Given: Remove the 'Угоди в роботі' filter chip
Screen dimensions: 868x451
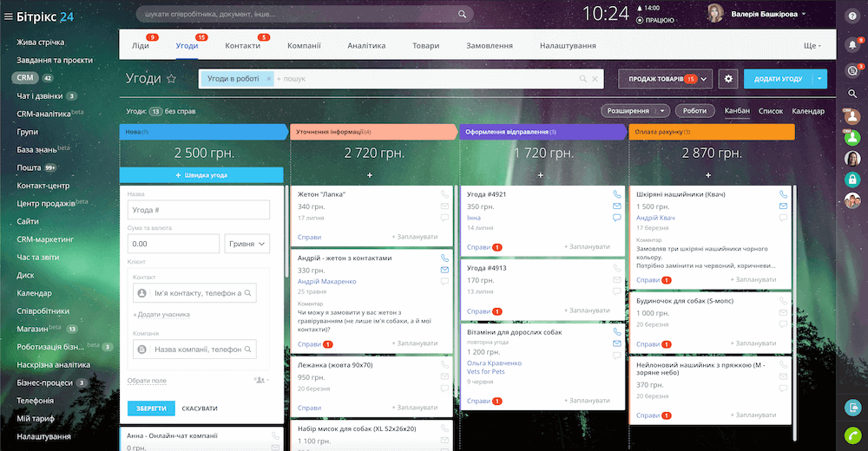Looking at the screenshot, I should pyautogui.click(x=268, y=79).
